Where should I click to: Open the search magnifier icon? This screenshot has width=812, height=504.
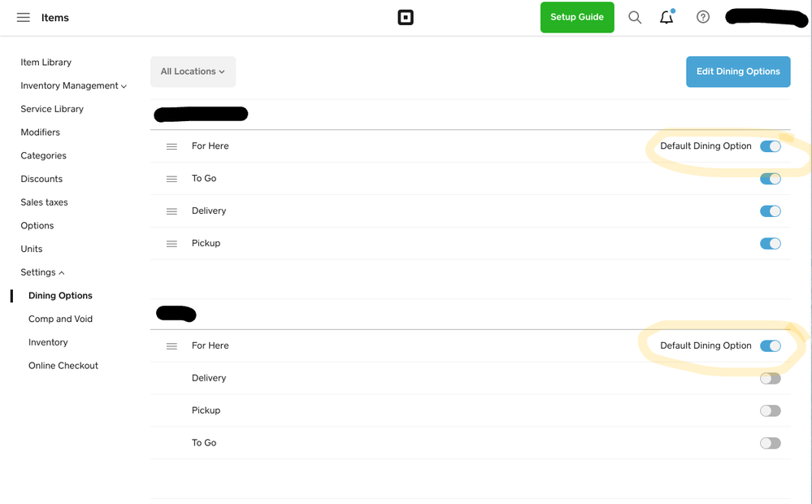click(635, 18)
